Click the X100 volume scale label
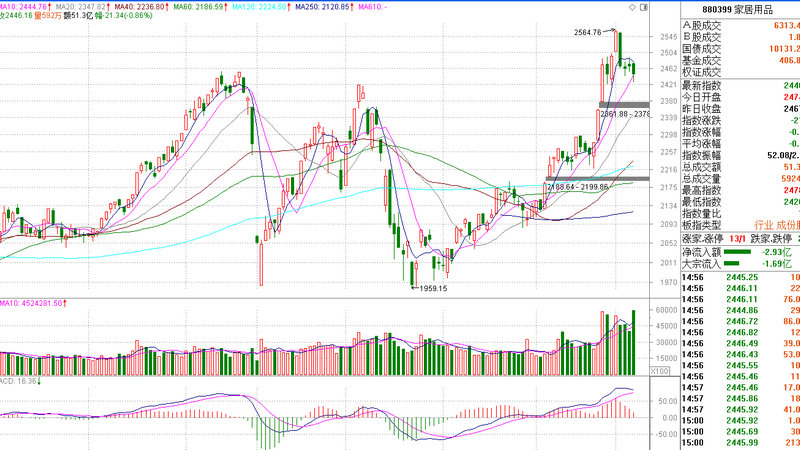 pyautogui.click(x=660, y=370)
